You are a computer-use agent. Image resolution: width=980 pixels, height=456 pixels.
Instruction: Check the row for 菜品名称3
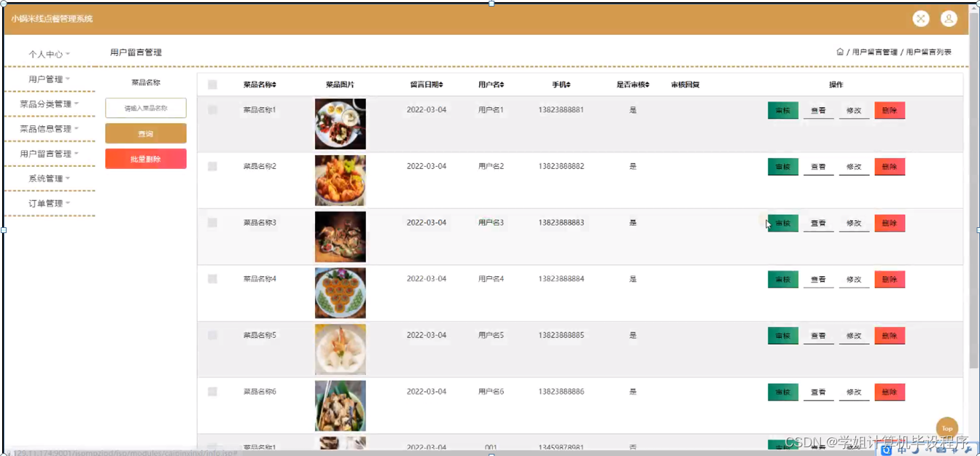click(212, 222)
